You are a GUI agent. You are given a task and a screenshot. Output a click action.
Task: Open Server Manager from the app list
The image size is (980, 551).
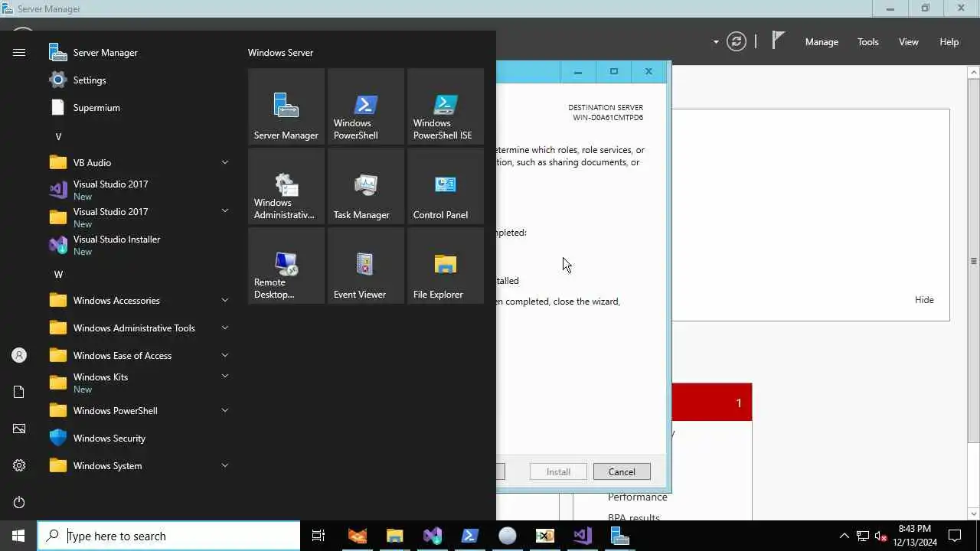coord(140,53)
